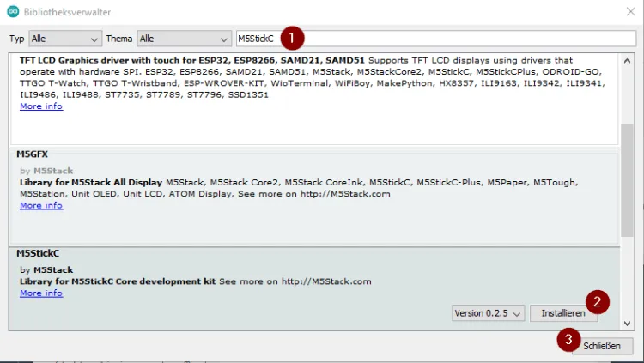Screen dimensions: 644x363
Task: Click the search field containing M5StickC
Action: click(436, 39)
